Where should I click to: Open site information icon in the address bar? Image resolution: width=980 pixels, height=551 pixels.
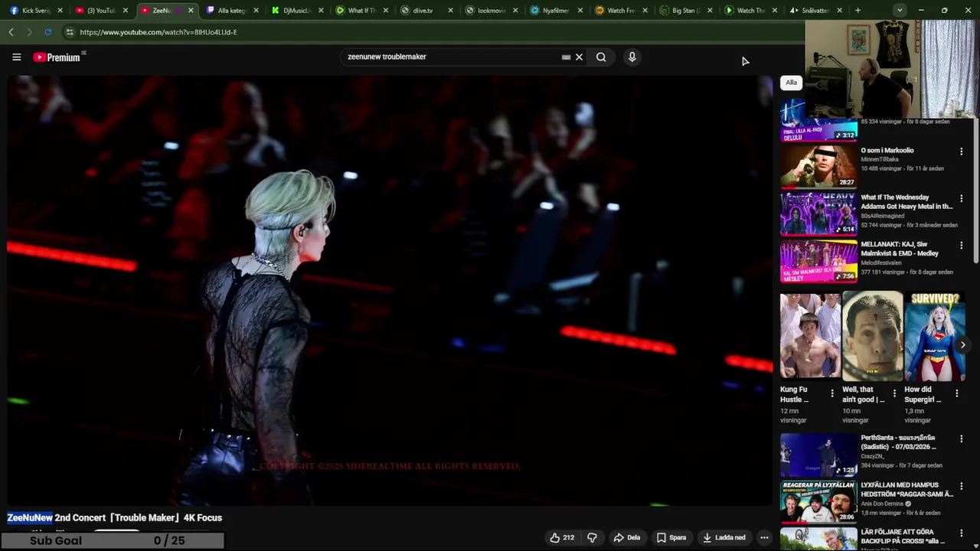[70, 32]
